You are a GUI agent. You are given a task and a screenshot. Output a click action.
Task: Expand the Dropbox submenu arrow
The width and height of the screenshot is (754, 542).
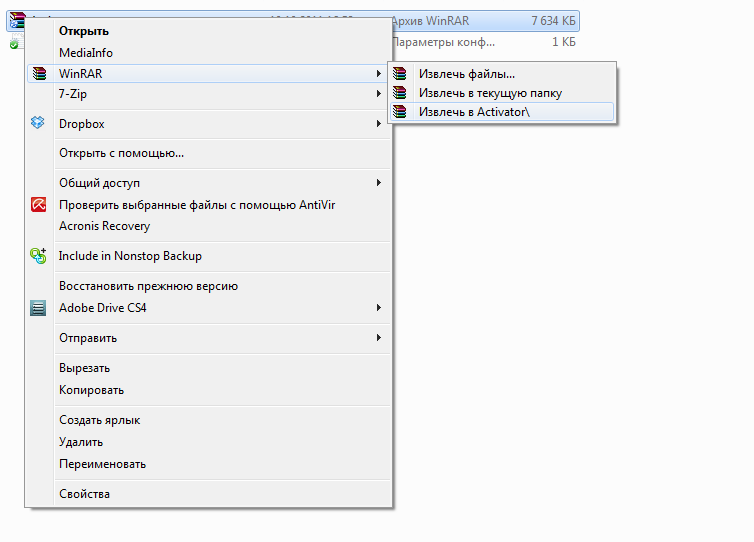379,124
